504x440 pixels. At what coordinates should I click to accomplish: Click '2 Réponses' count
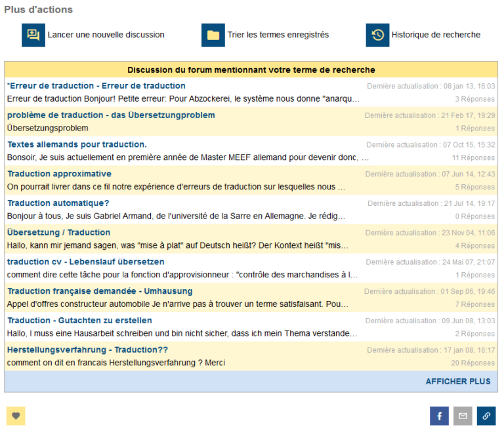point(475,334)
